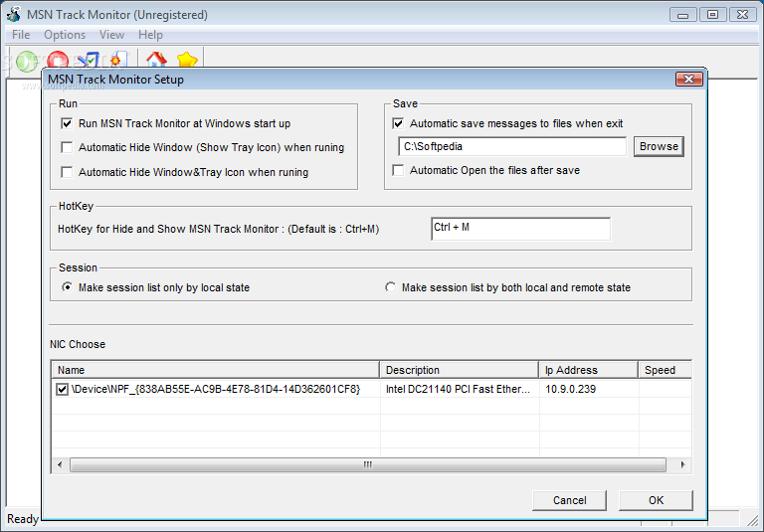
Task: Click the MSN Track Monitor title bar app icon
Action: tap(13, 14)
